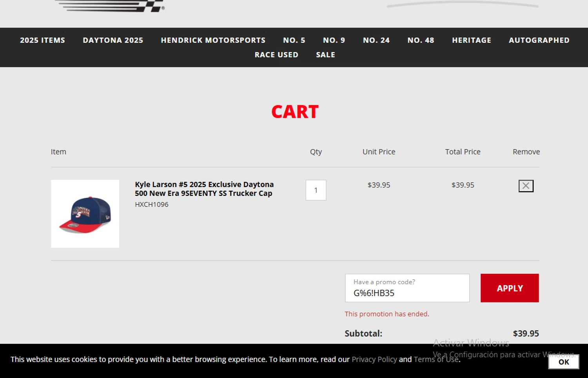Select the SKU text HXCH1096
The height and width of the screenshot is (378, 588).
(x=152, y=204)
